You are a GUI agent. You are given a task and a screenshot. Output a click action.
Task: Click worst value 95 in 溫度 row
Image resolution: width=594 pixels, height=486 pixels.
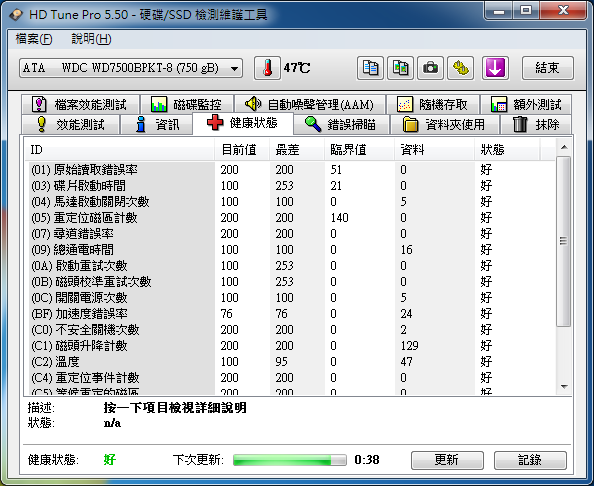(x=281, y=362)
